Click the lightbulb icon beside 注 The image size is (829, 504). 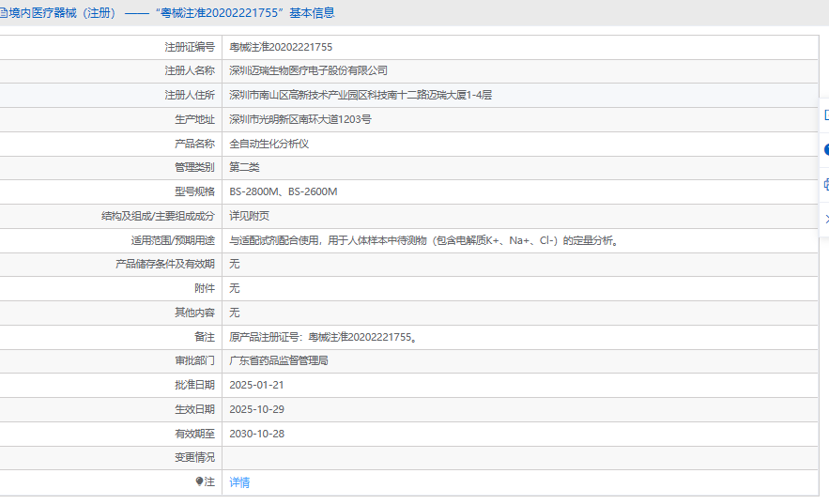click(x=199, y=481)
